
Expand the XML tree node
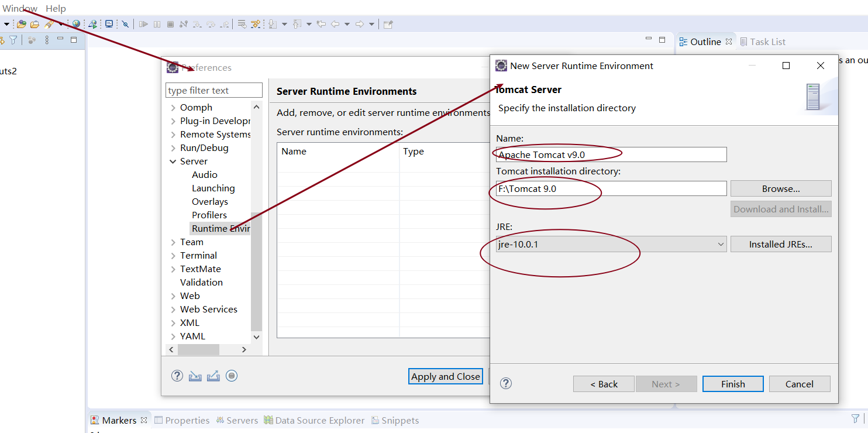(173, 323)
